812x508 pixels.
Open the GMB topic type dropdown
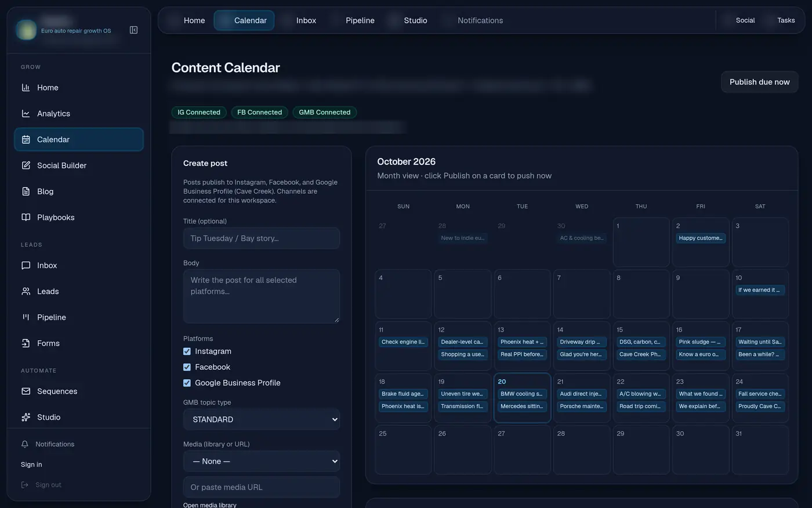tap(262, 419)
